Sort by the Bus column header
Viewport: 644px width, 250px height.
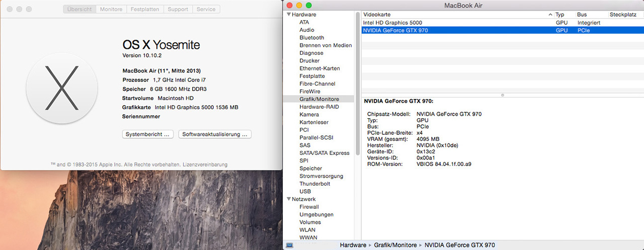(x=591, y=15)
